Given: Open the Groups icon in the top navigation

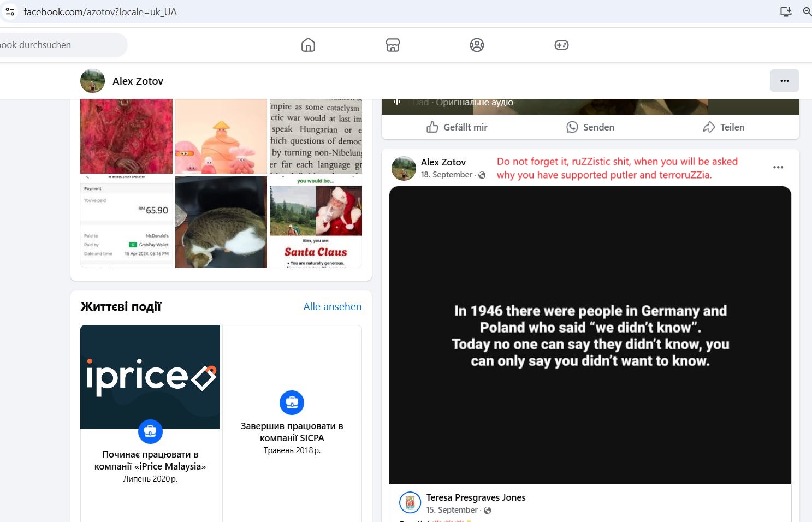Looking at the screenshot, I should (x=477, y=45).
